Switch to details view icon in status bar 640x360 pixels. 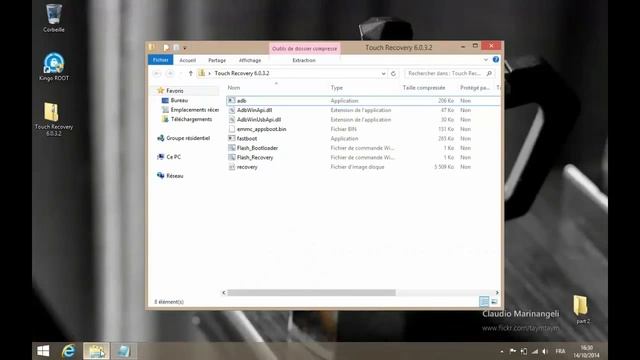pos(484,301)
